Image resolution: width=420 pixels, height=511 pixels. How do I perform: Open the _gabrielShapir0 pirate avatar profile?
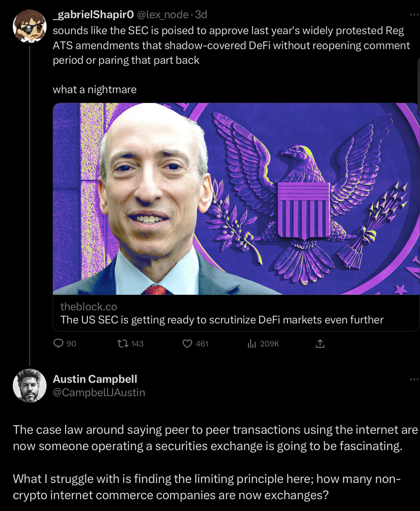click(x=29, y=26)
